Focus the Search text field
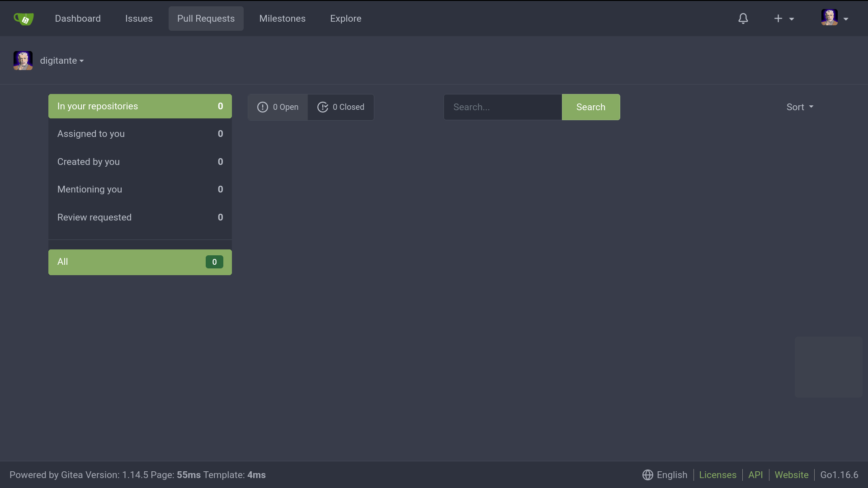Screen dimensions: 868x488 502,107
